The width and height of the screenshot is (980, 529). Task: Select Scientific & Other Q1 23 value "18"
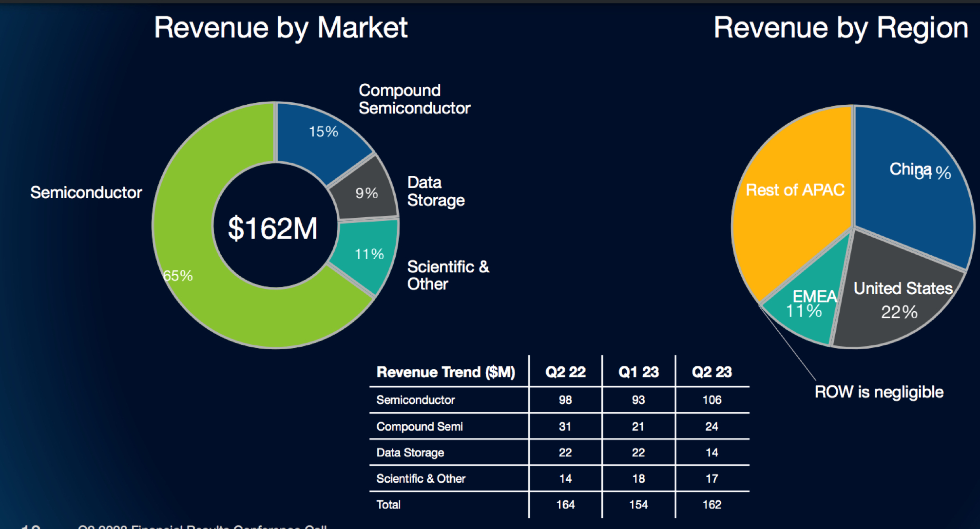coord(638,479)
